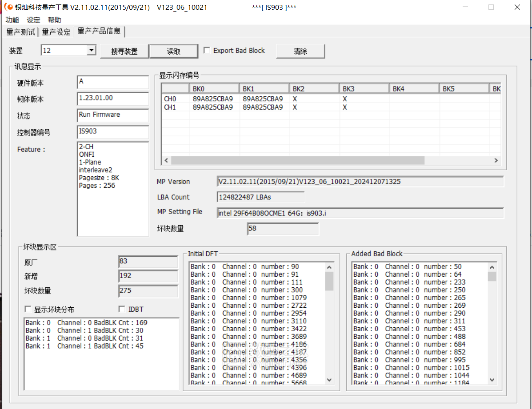Click the flash table left scroll arrow

click(166, 160)
